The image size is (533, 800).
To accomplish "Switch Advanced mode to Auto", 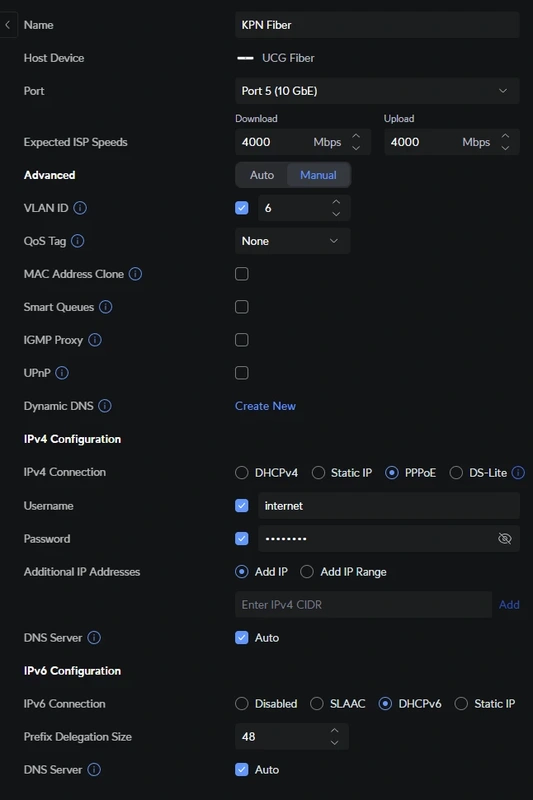I will click(x=262, y=175).
